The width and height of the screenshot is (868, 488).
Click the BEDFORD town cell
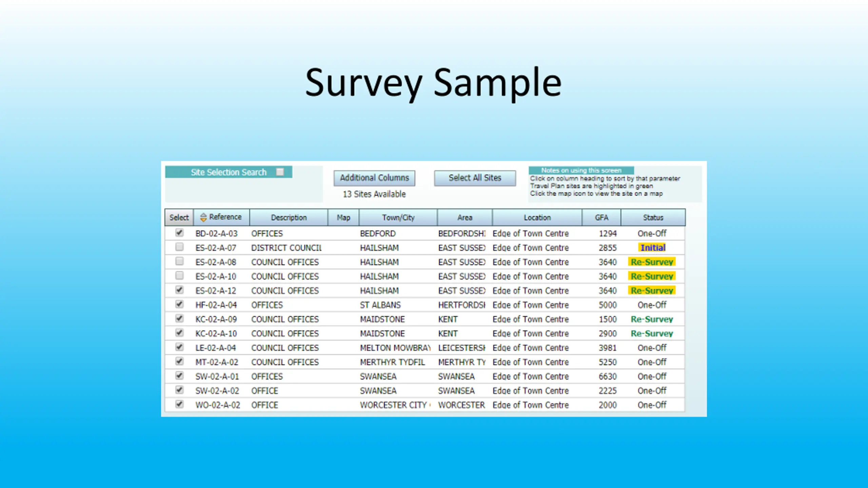(x=378, y=233)
